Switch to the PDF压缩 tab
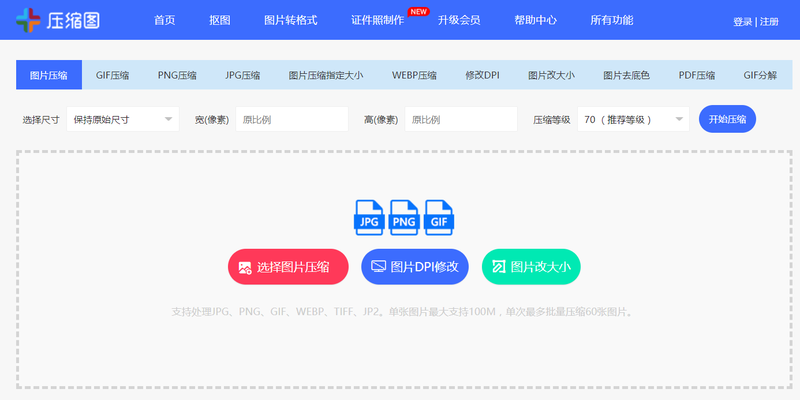The width and height of the screenshot is (800, 400). 696,75
